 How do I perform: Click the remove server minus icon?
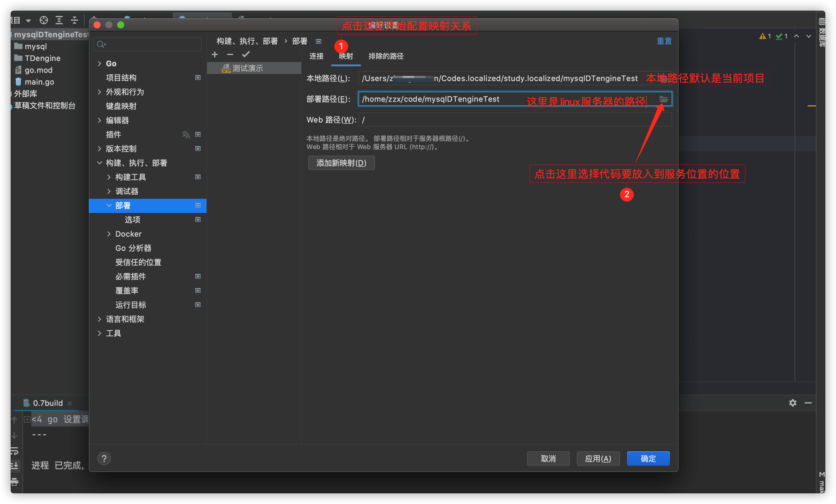coord(230,55)
